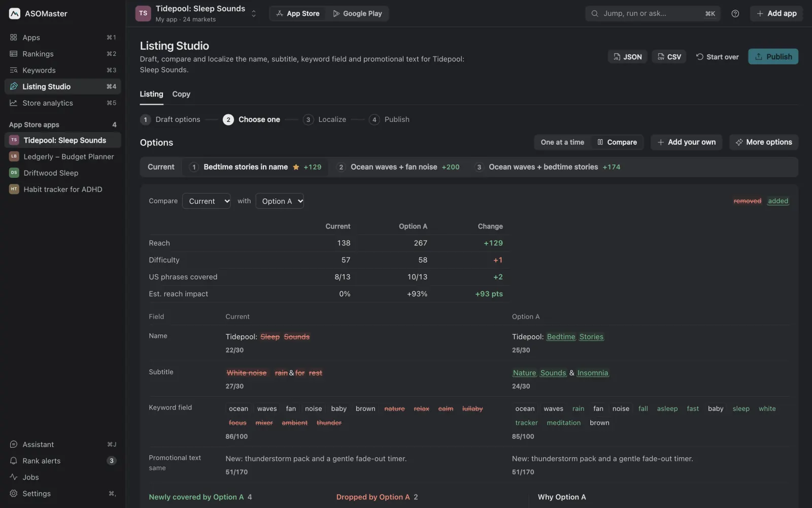Open the Current compare dropdown
812x508 pixels.
tap(207, 201)
